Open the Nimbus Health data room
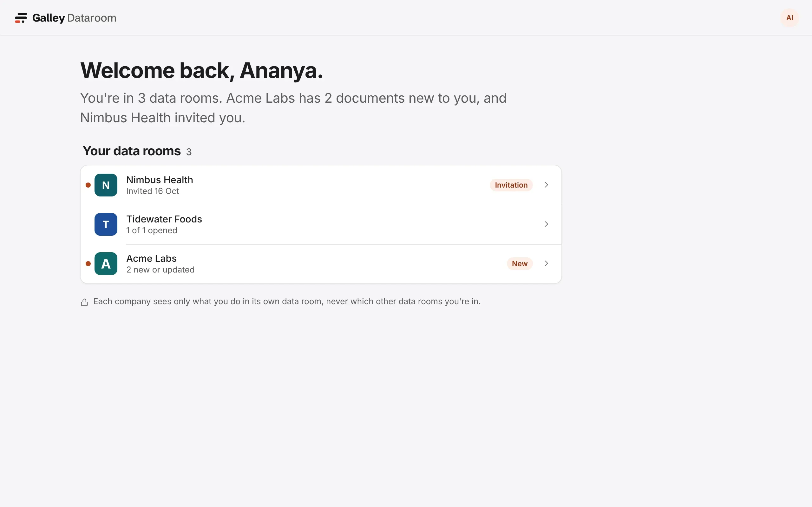812x507 pixels. click(321, 185)
